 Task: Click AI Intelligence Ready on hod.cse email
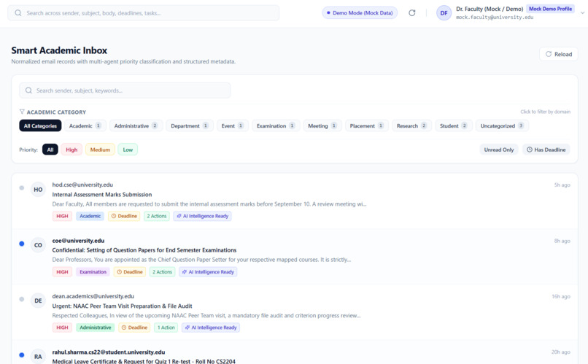point(203,216)
